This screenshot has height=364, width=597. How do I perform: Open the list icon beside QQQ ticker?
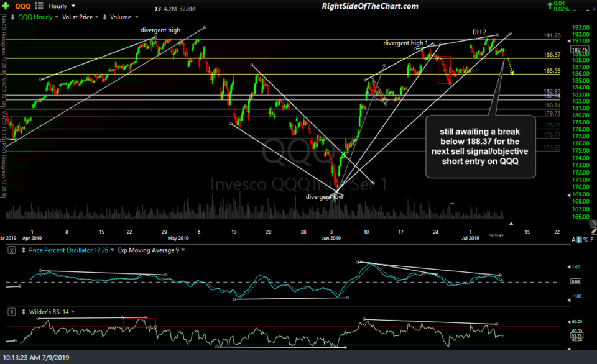point(39,6)
